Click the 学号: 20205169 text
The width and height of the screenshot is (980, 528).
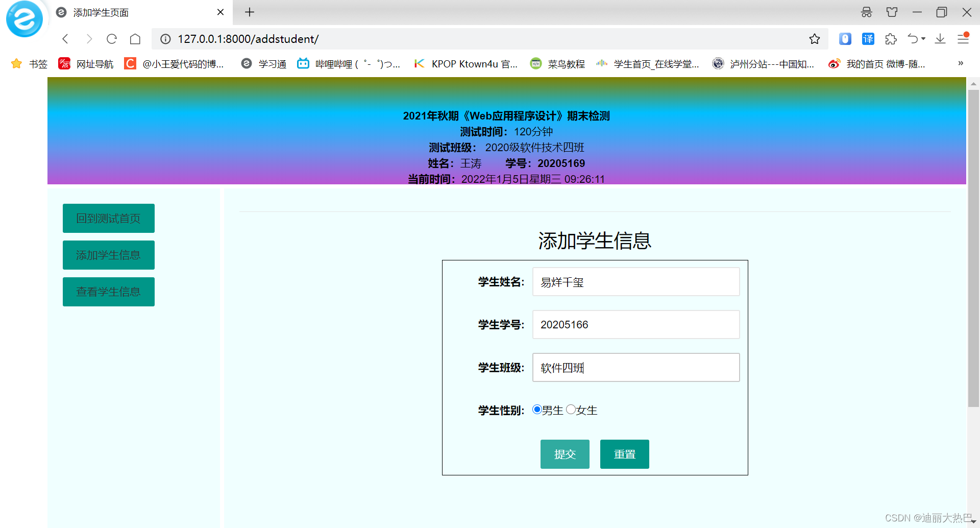[x=545, y=163]
